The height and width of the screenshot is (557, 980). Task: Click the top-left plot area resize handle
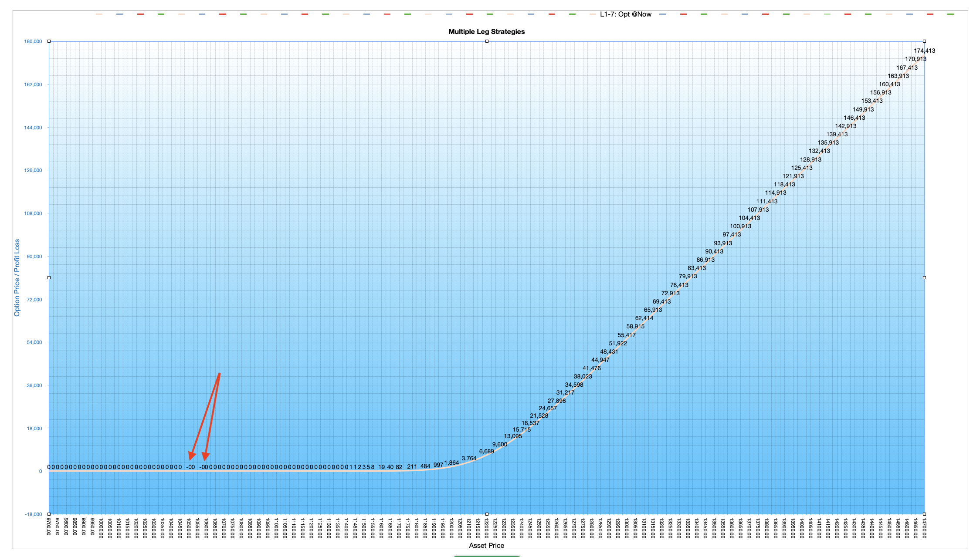(49, 41)
